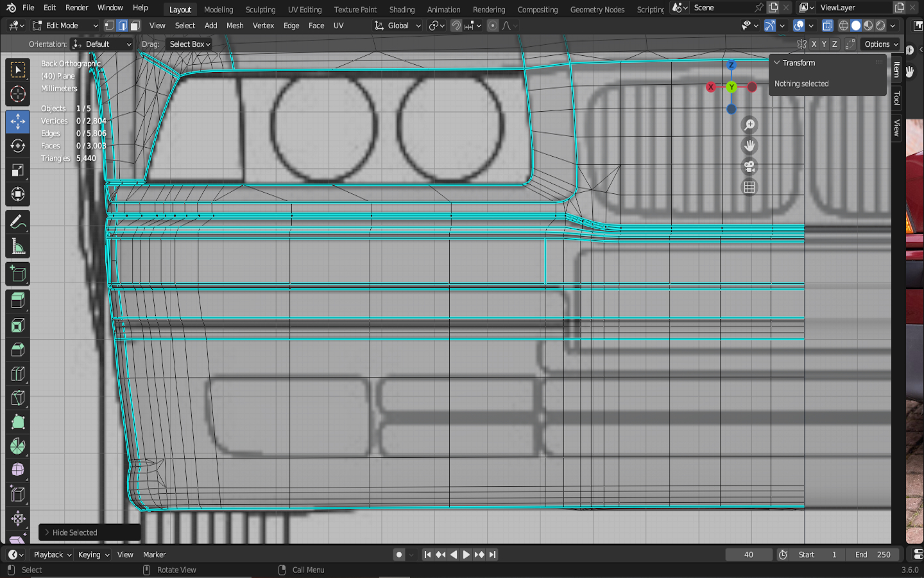Click the End frame field 250

coord(873,555)
